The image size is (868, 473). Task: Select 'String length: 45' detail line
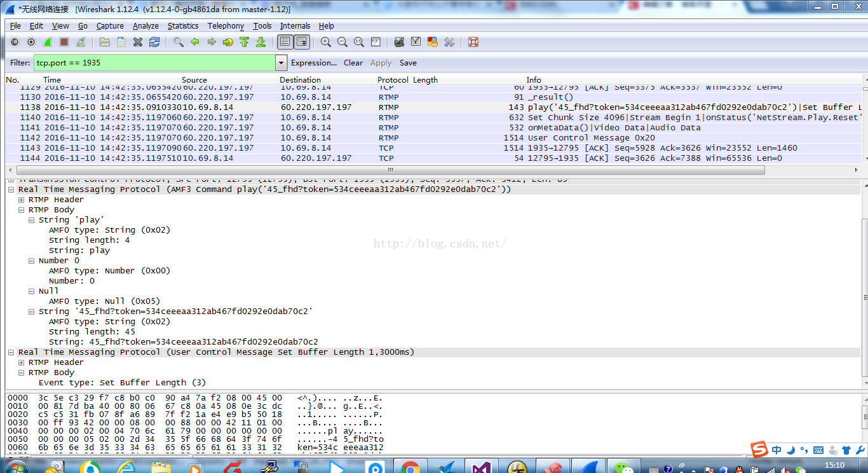click(92, 332)
